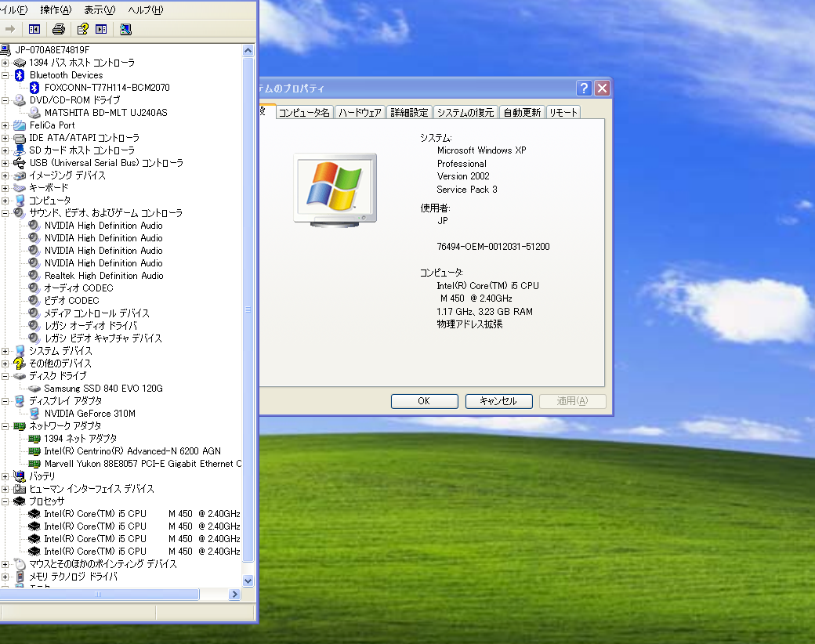Switch to the コンピュータ名 tab
The width and height of the screenshot is (815, 644).
(x=304, y=112)
